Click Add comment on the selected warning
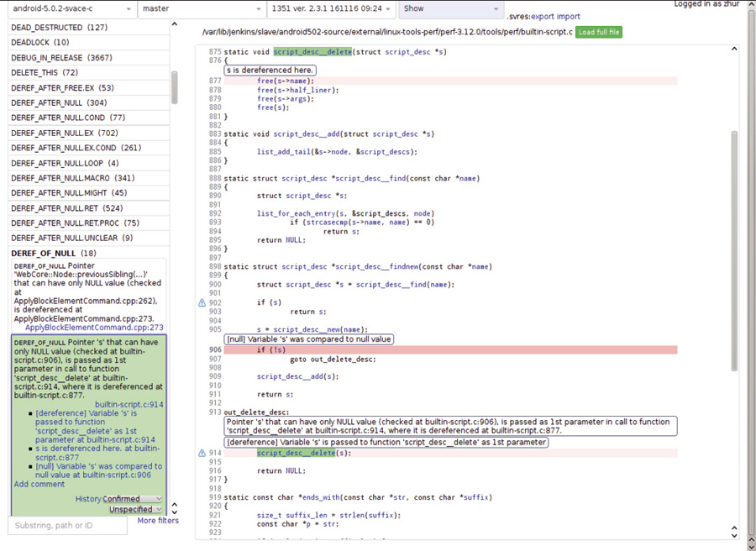Screen dimensions: 756x551 coord(39,484)
